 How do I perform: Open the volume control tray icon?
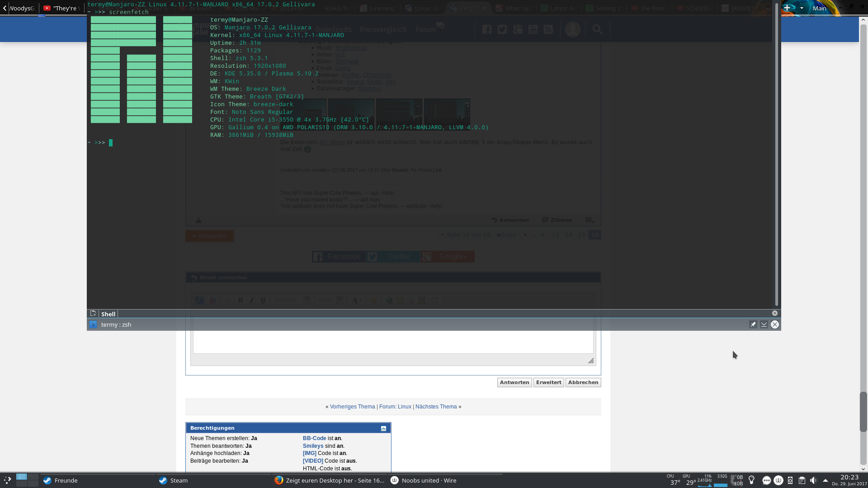[x=813, y=480]
